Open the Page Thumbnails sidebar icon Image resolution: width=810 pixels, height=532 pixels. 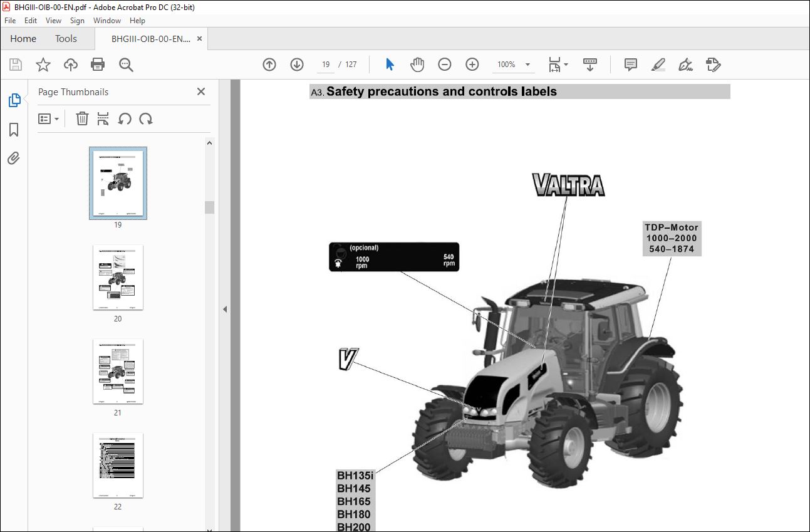(x=14, y=100)
